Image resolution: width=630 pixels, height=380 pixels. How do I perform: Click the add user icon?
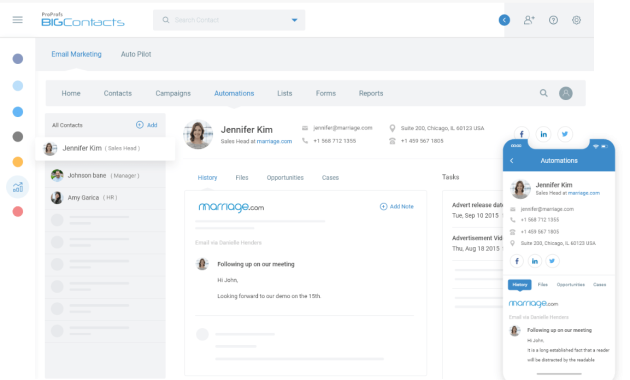point(529,20)
